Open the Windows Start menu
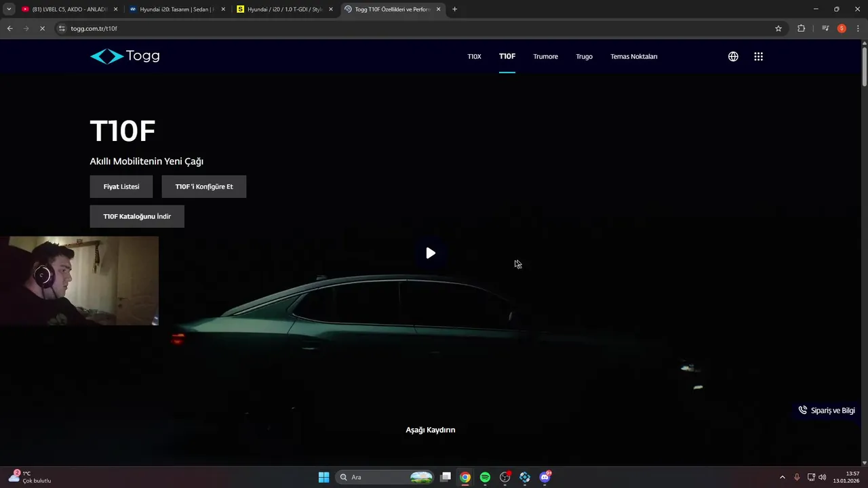Screen dimensions: 868x488 point(323,477)
